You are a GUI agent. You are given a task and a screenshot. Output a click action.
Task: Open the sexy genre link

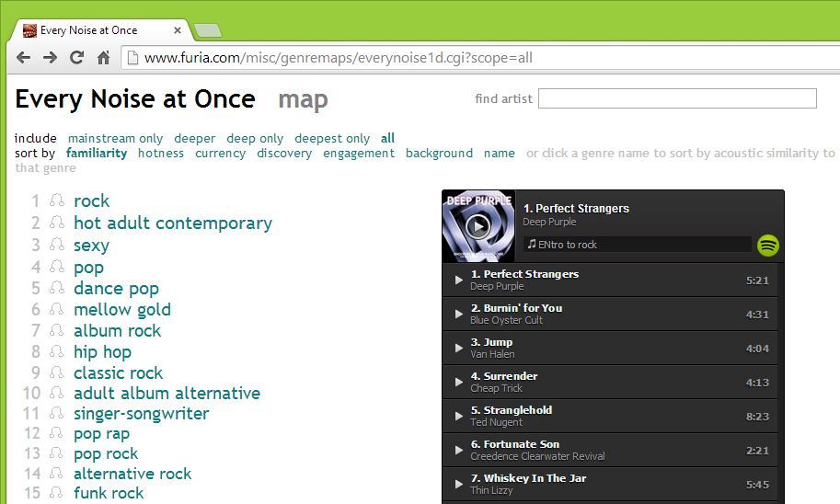[x=92, y=246]
